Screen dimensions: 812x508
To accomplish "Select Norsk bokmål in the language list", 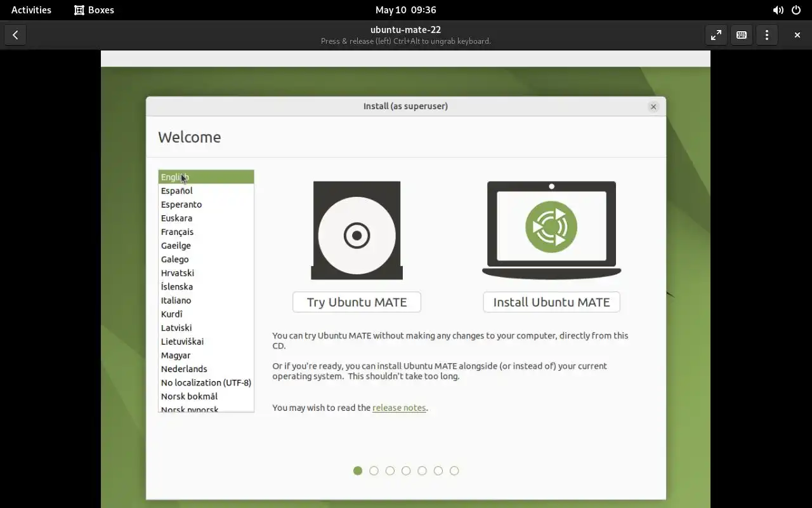I will pos(206,396).
